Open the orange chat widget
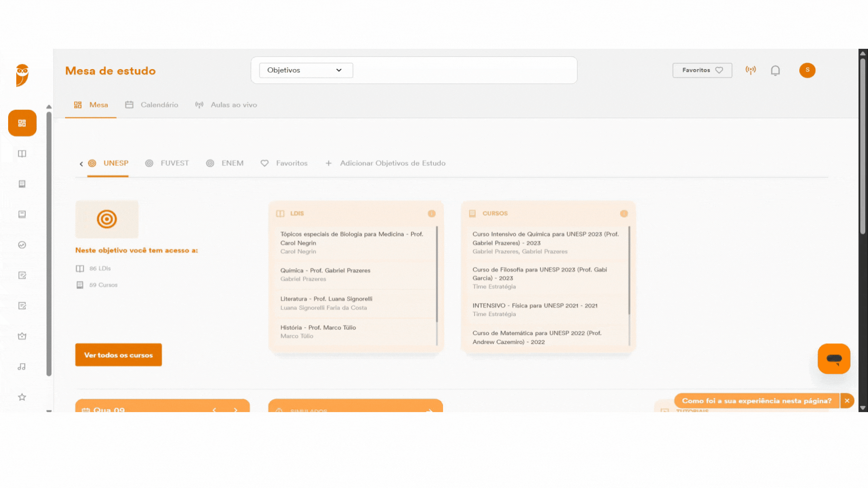The image size is (868, 488). [x=834, y=359]
